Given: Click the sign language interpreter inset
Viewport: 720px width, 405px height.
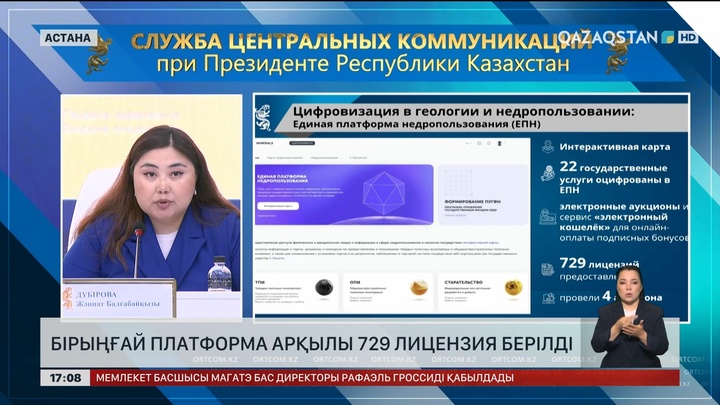Looking at the screenshot, I should click(629, 317).
